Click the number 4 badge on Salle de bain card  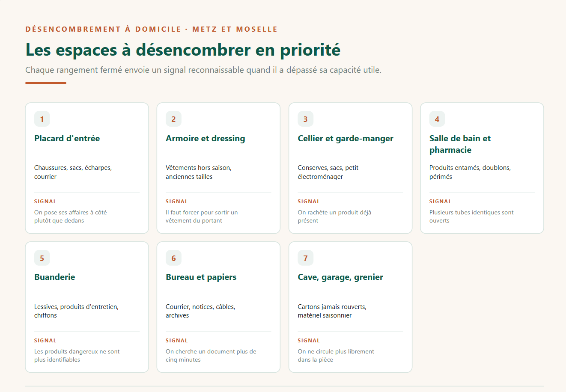tap(437, 119)
